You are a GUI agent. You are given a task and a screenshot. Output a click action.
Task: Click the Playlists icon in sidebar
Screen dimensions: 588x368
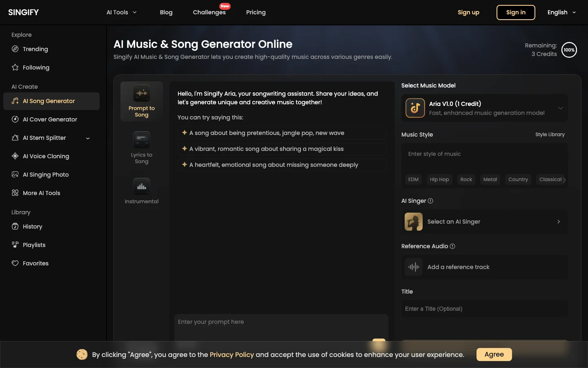pos(15,245)
